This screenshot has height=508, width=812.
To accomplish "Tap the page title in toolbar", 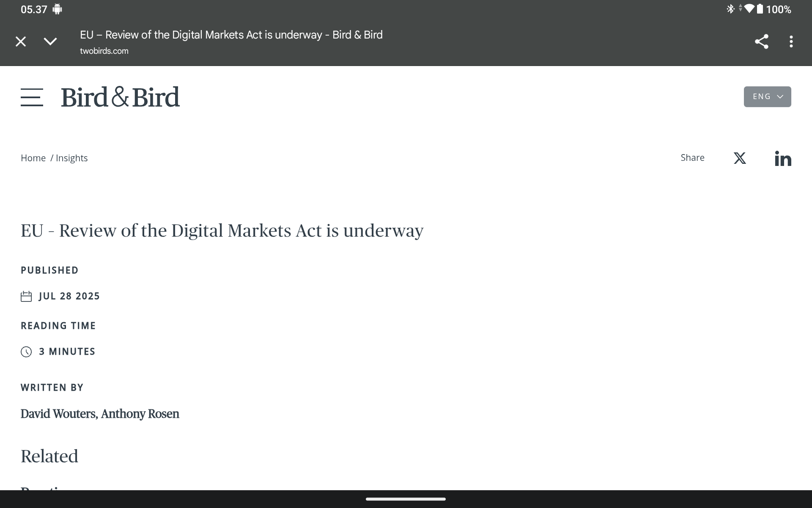I will pos(231,35).
